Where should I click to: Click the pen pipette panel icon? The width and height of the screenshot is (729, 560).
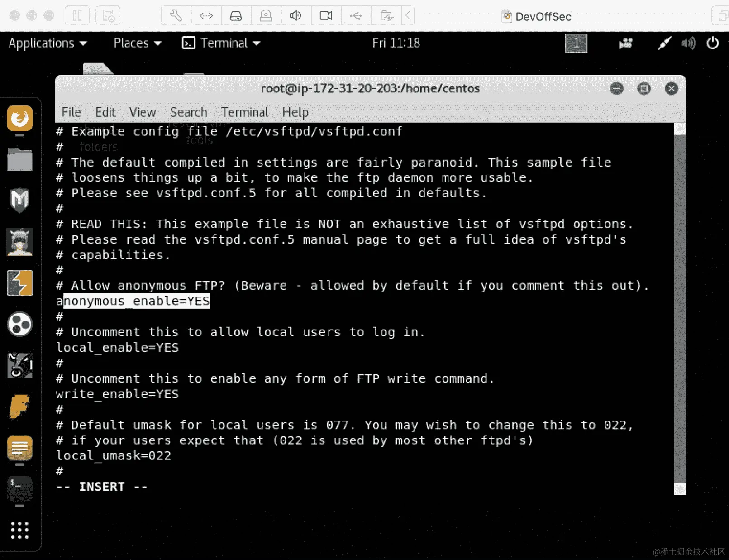pyautogui.click(x=664, y=43)
